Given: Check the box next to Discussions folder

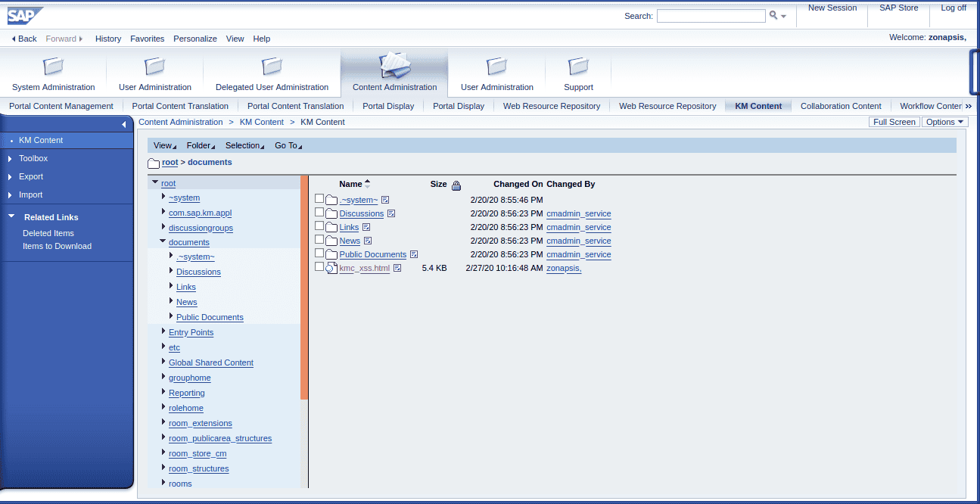Looking at the screenshot, I should coord(319,213).
